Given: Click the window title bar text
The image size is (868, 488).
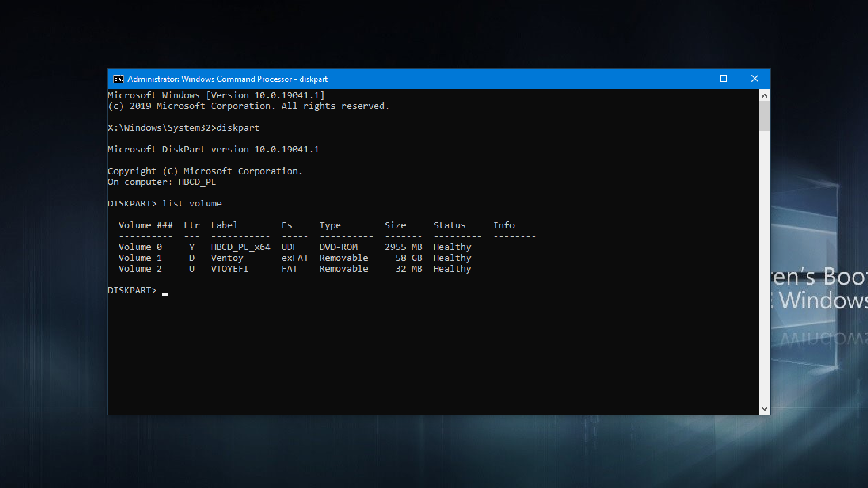Looking at the screenshot, I should point(227,79).
